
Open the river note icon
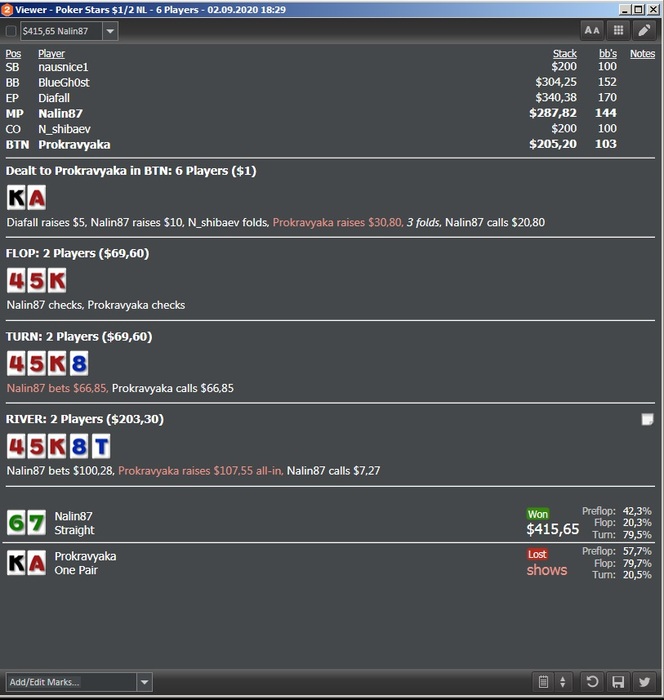(647, 419)
